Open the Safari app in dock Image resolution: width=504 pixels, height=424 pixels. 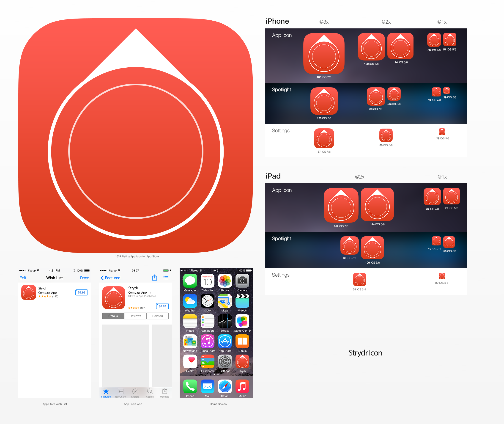tap(225, 386)
